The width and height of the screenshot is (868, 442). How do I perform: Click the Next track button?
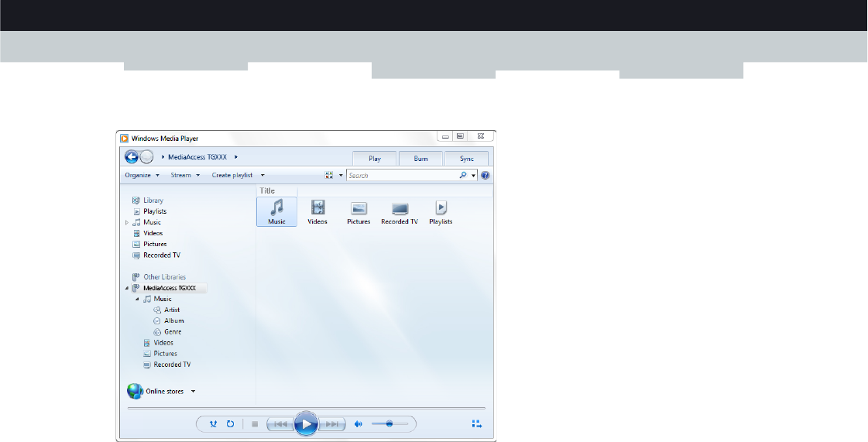pyautogui.click(x=332, y=424)
